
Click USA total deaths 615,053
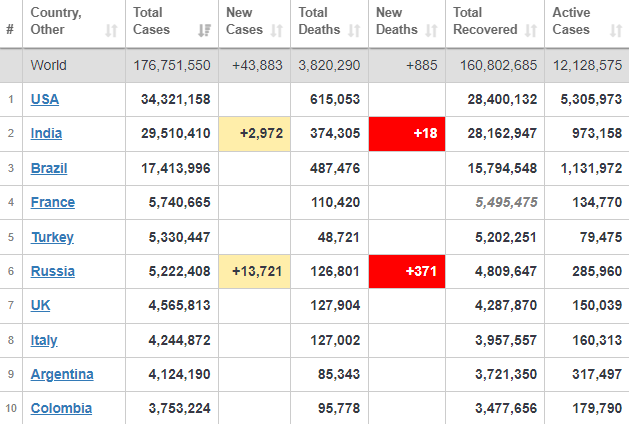[335, 99]
